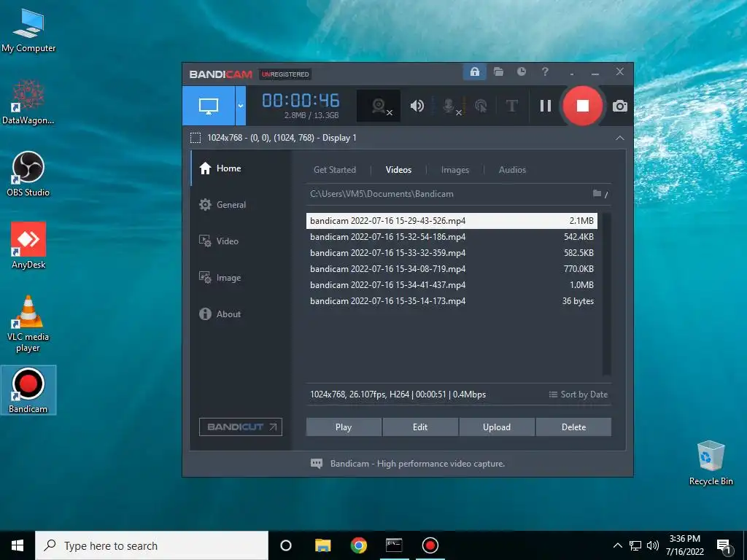Take a screenshot with camera icon
Image resolution: width=747 pixels, height=560 pixels.
click(619, 106)
